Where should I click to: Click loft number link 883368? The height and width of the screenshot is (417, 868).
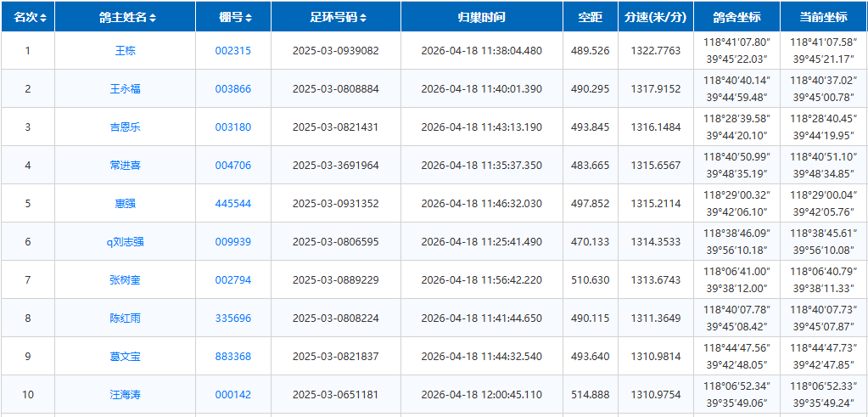click(232, 357)
